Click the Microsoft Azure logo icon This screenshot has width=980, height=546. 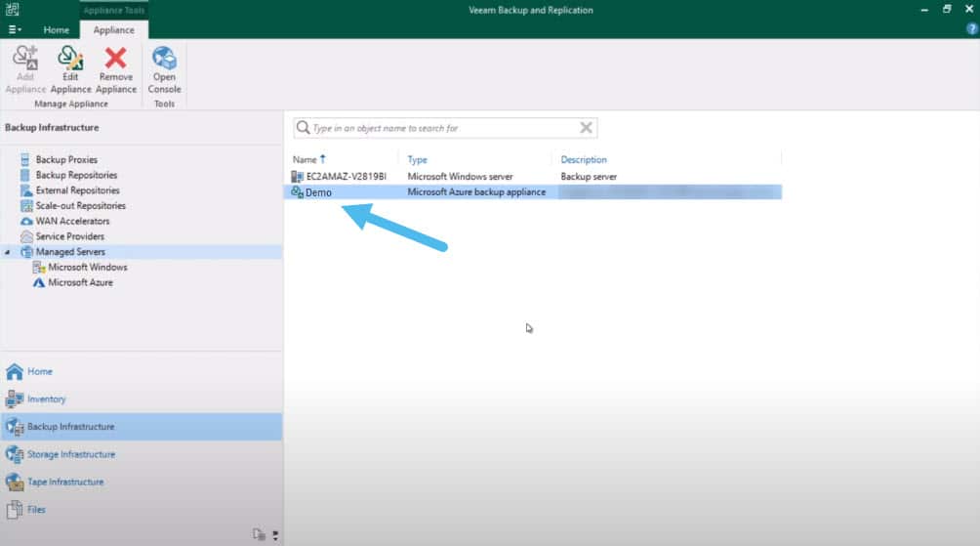(39, 282)
